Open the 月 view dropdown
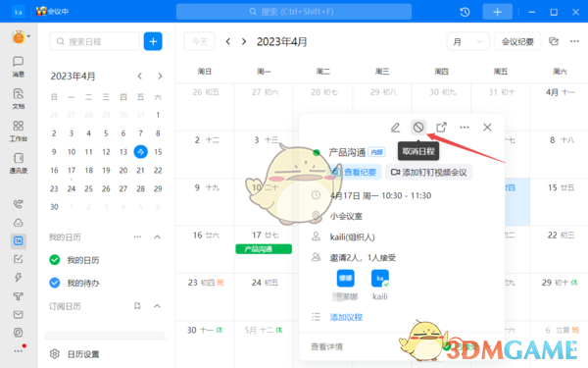This screenshot has width=588, height=368. click(468, 41)
